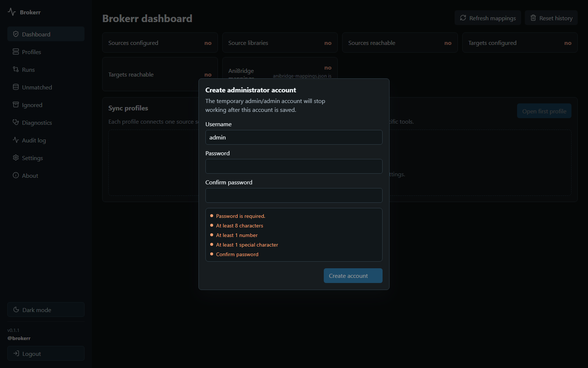Viewport: 588px width, 368px height.
Task: Click the Unmatched database icon
Action: (16, 87)
